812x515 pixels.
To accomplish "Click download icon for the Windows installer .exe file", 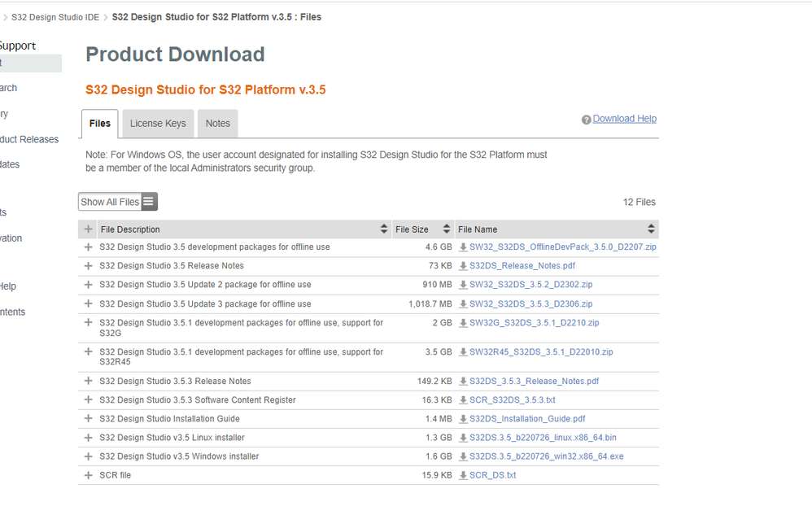I will [x=461, y=456].
